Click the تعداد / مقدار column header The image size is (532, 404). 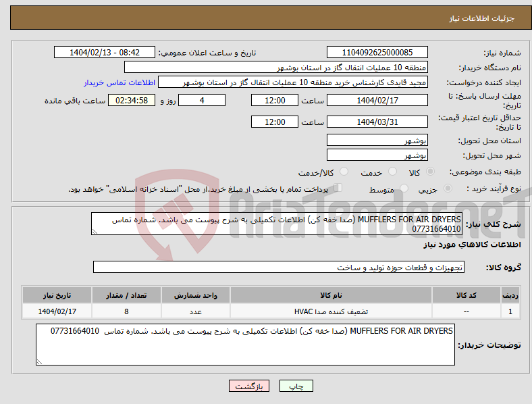click(x=126, y=295)
